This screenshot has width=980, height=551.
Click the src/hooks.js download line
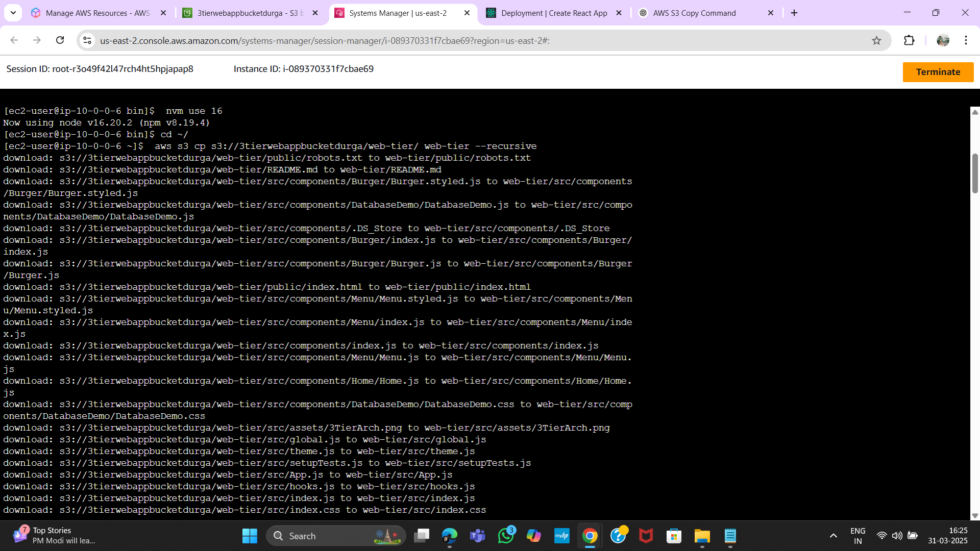point(239,486)
